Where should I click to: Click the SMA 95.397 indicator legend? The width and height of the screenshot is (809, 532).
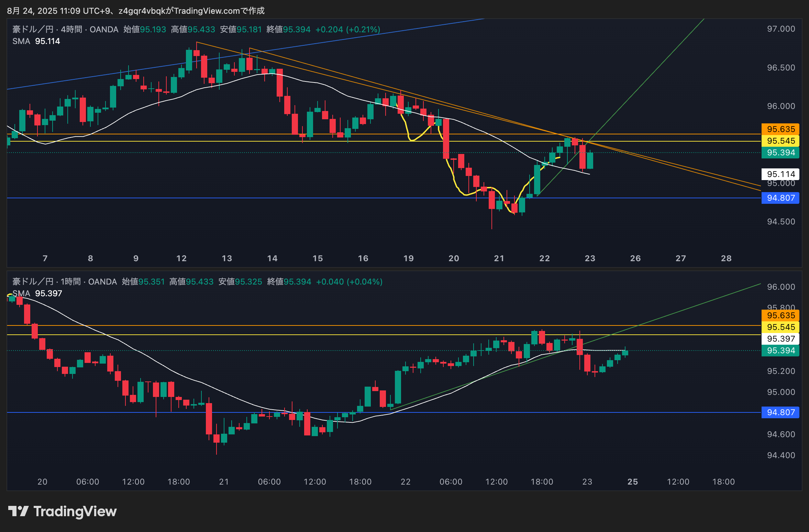pos(37,293)
